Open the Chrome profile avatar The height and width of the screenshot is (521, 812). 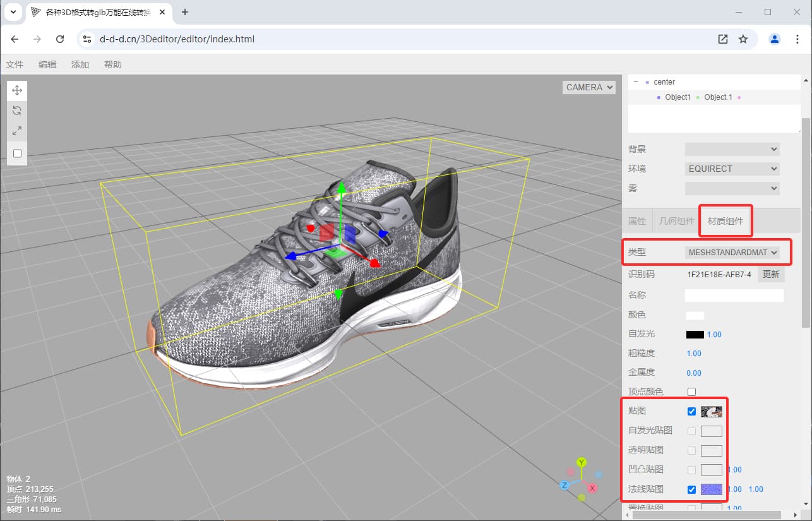pos(774,39)
